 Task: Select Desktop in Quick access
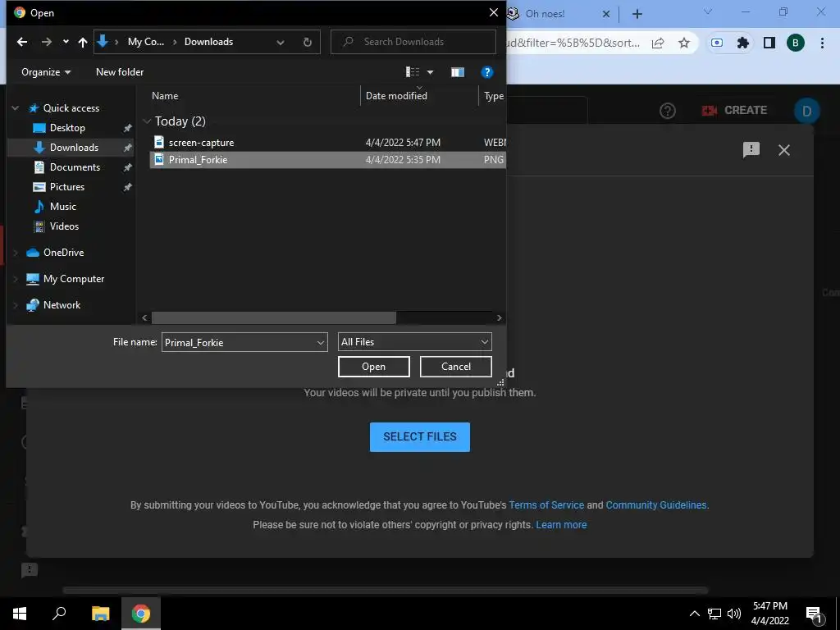pyautogui.click(x=67, y=127)
